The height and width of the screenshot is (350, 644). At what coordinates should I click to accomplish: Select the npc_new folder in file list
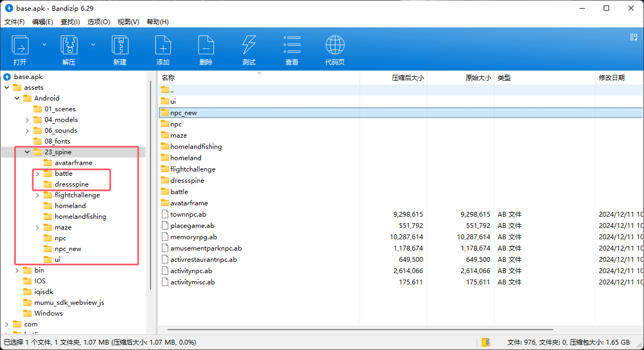(x=401, y=112)
